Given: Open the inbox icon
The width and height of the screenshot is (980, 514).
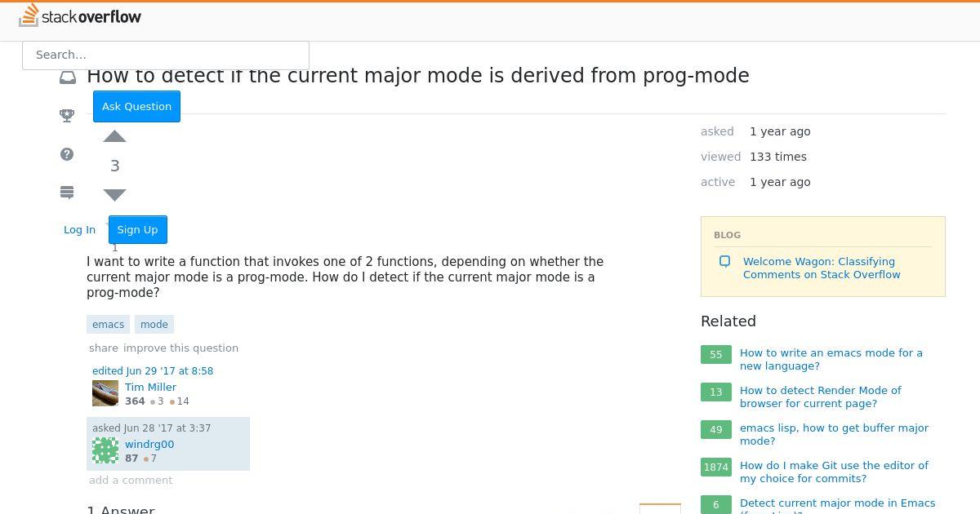Looking at the screenshot, I should [68, 78].
